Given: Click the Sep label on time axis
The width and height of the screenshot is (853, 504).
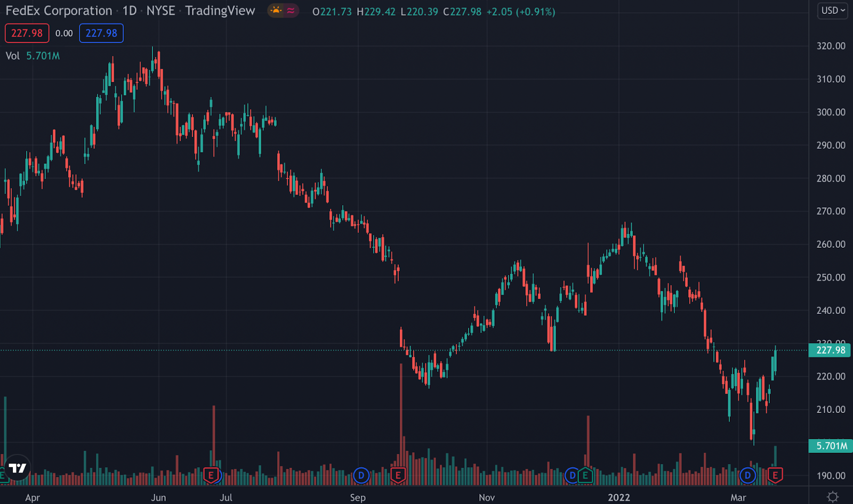Looking at the screenshot, I should tap(358, 498).
